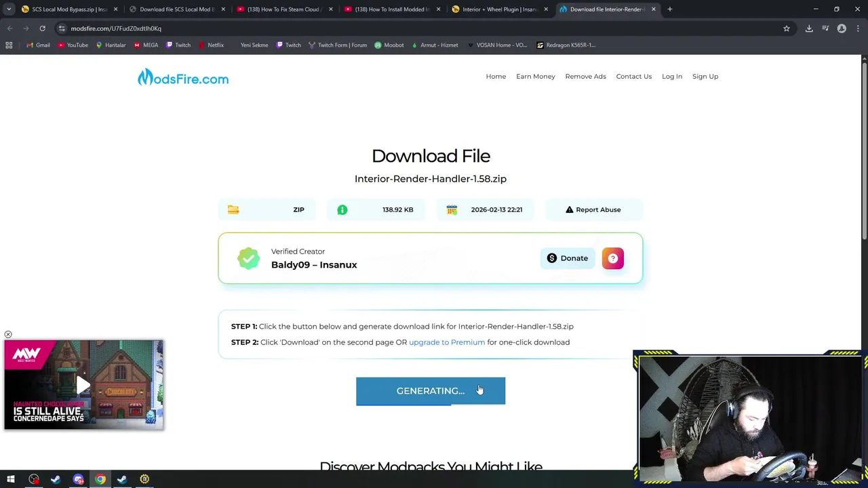868x488 pixels.
Task: Click the yellow folder ZIP icon
Action: click(233, 209)
